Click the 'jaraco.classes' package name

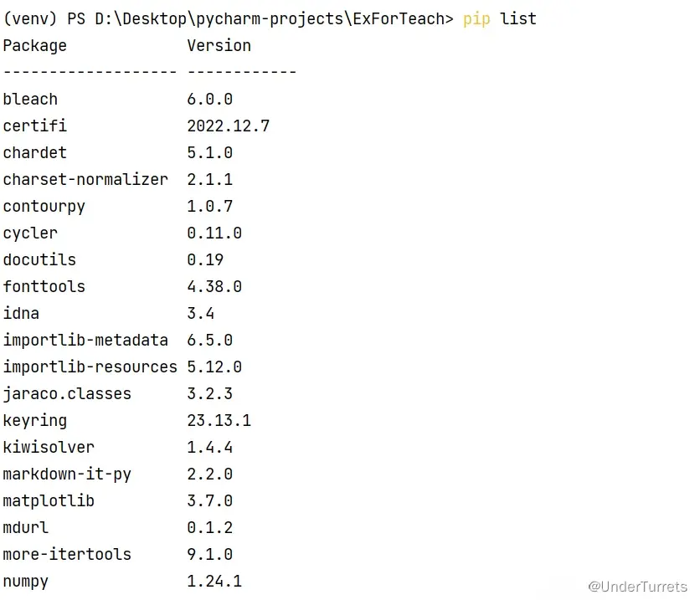point(67,393)
